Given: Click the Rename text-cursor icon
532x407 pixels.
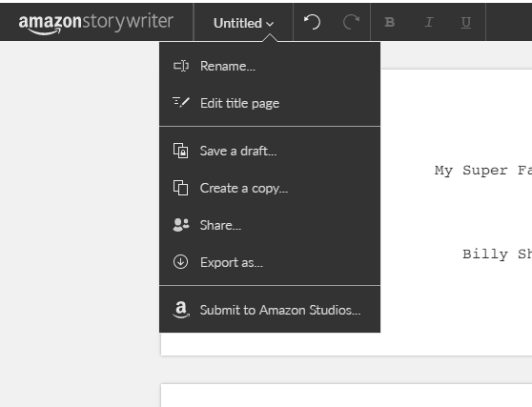Looking at the screenshot, I should click(x=181, y=66).
